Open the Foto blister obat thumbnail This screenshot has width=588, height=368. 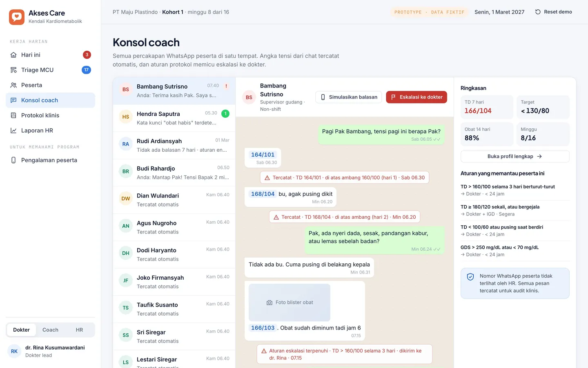[x=290, y=303]
